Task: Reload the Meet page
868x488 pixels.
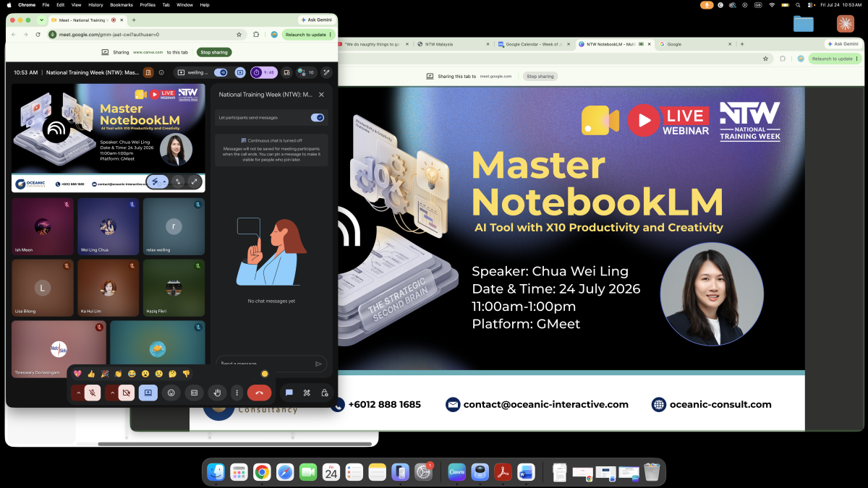Action: [x=38, y=34]
